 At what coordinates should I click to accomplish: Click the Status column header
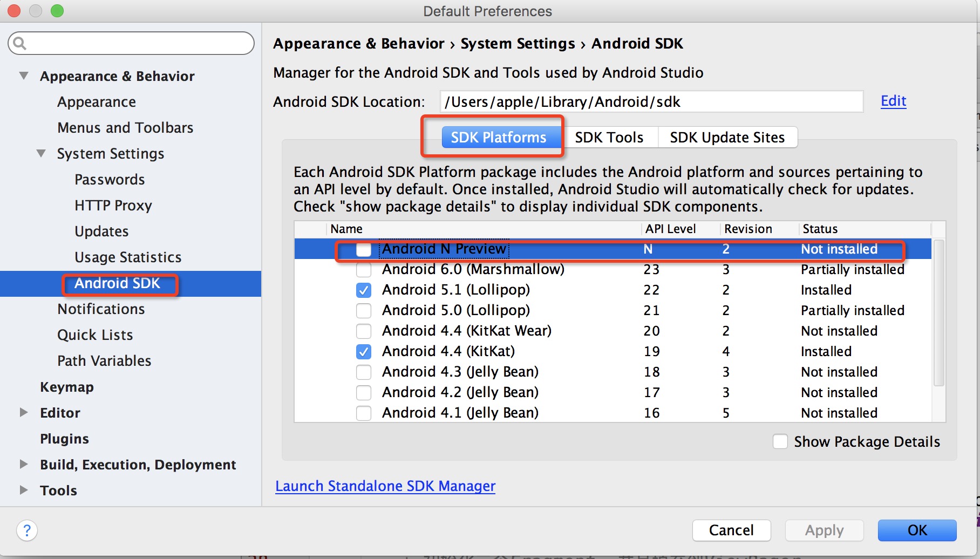tap(820, 229)
